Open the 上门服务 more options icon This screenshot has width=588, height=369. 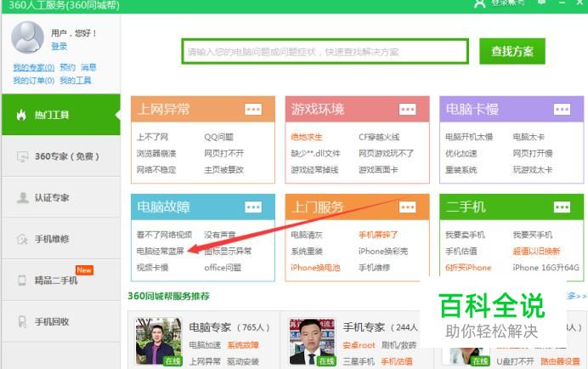[x=408, y=207]
